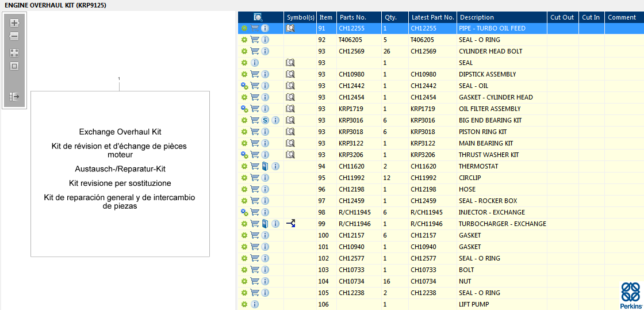Click the Latest Part No. column header
This screenshot has height=310, width=644.
(x=432, y=17)
